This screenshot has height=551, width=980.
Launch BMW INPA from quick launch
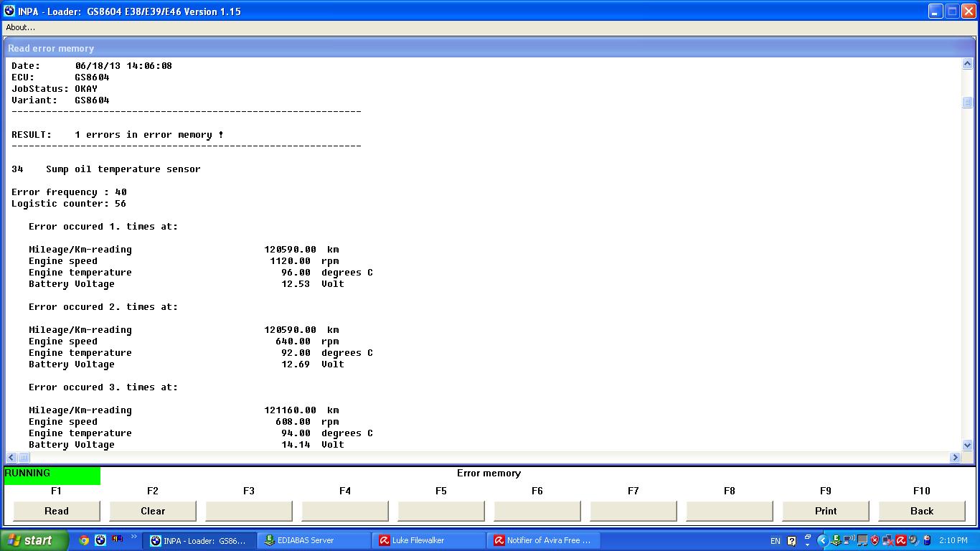click(100, 540)
